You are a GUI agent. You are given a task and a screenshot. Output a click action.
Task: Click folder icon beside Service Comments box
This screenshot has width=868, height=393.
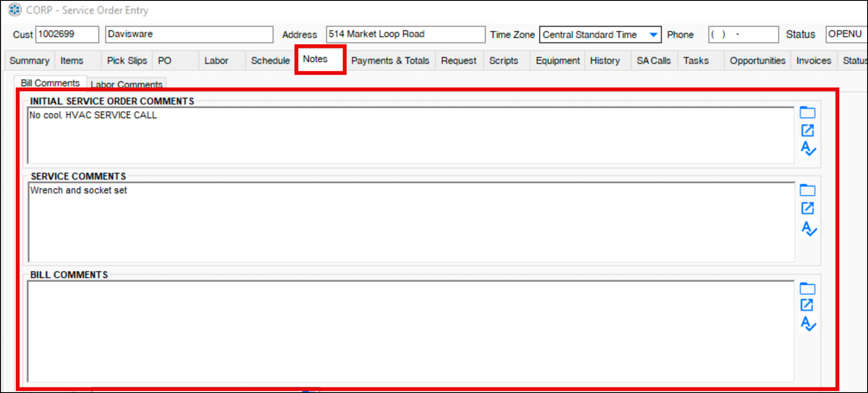(807, 190)
